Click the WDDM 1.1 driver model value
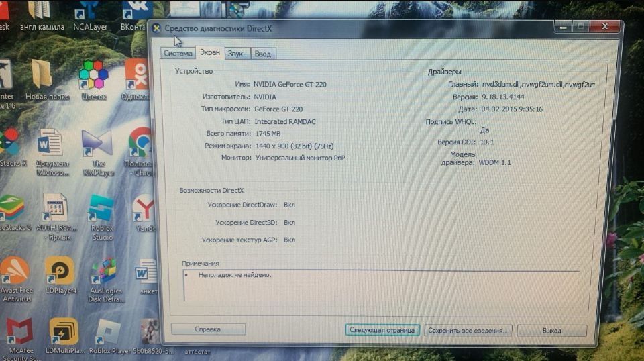The height and width of the screenshot is (361, 644). 495,162
